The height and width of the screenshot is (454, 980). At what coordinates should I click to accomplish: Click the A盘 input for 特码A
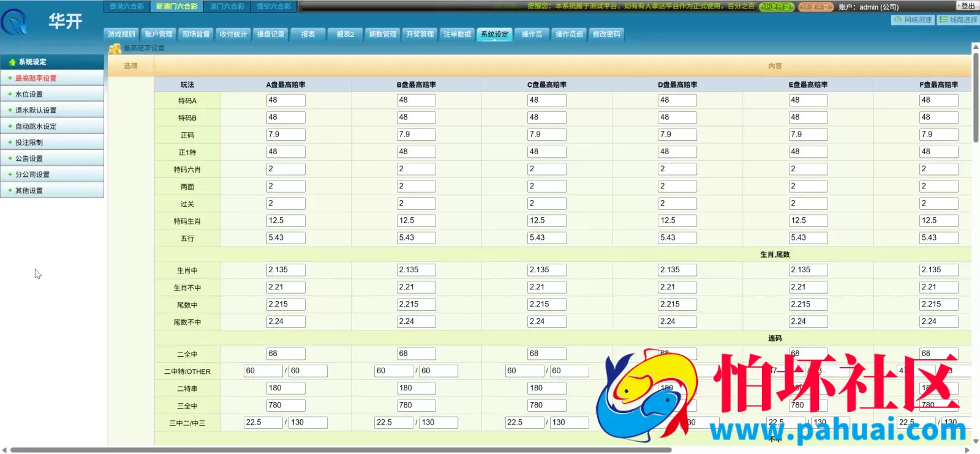pos(285,100)
